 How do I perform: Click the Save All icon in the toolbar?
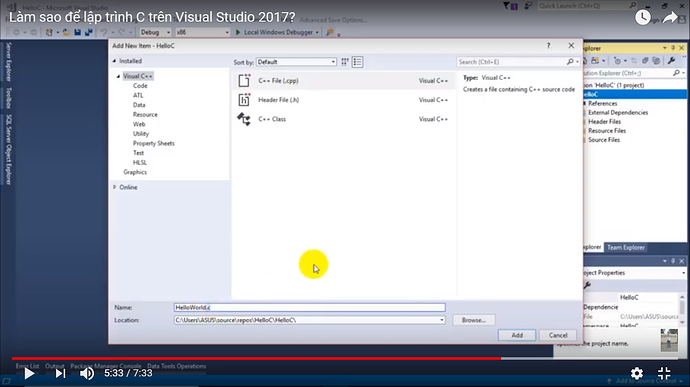(x=88, y=32)
